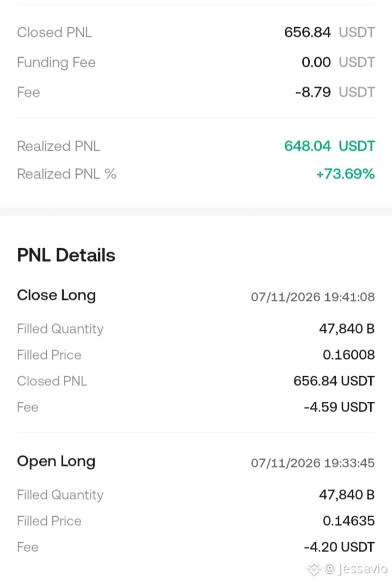Tap the Realized PNL % label
This screenshot has width=392, height=582.
[67, 174]
